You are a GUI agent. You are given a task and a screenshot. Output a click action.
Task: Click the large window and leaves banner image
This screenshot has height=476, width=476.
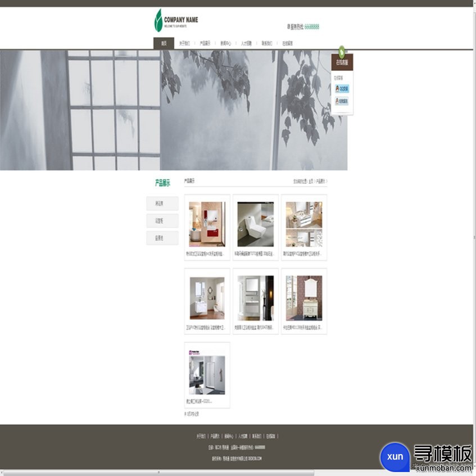click(x=174, y=110)
